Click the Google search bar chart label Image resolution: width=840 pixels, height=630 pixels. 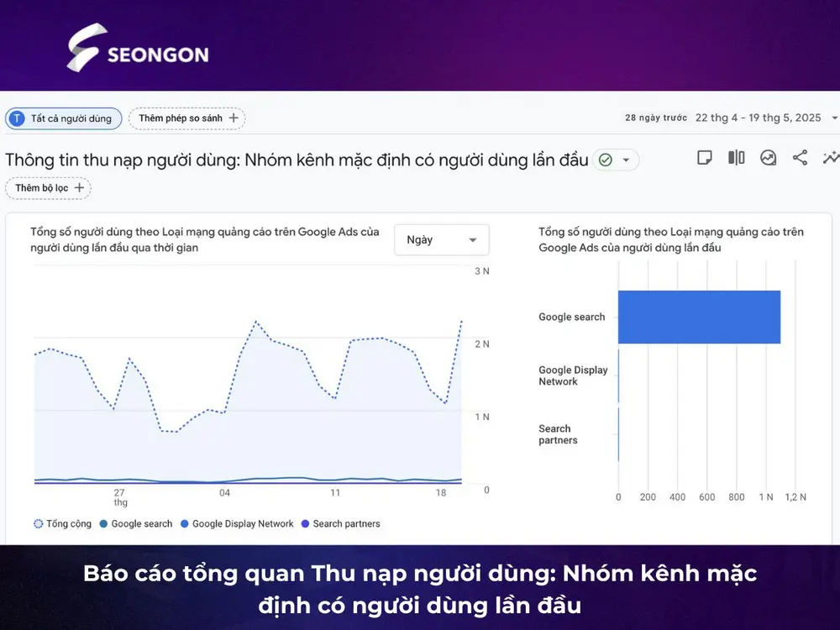click(571, 317)
